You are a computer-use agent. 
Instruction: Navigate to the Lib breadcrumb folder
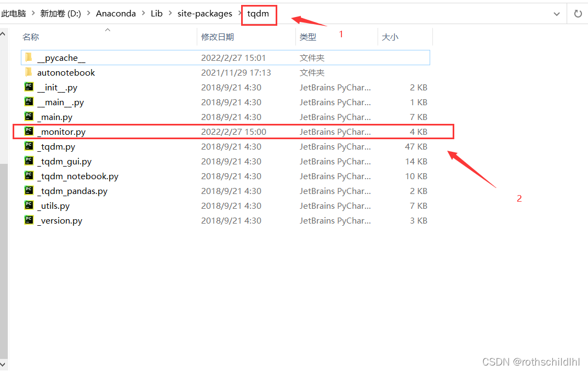[x=156, y=14]
